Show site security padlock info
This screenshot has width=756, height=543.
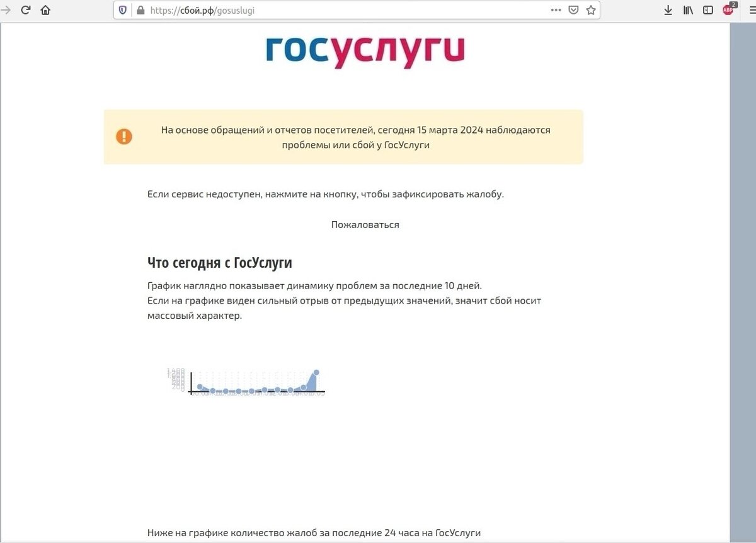click(x=140, y=10)
